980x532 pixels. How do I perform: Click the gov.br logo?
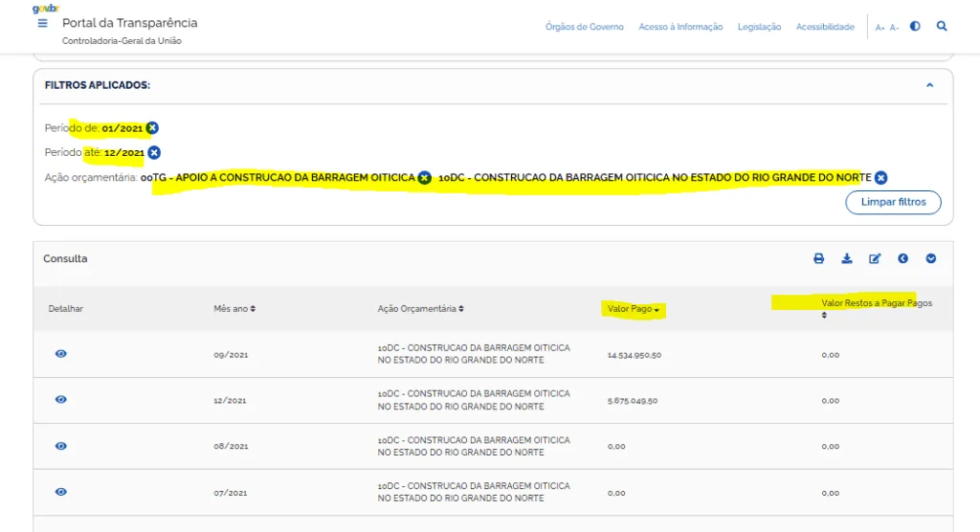click(x=46, y=8)
